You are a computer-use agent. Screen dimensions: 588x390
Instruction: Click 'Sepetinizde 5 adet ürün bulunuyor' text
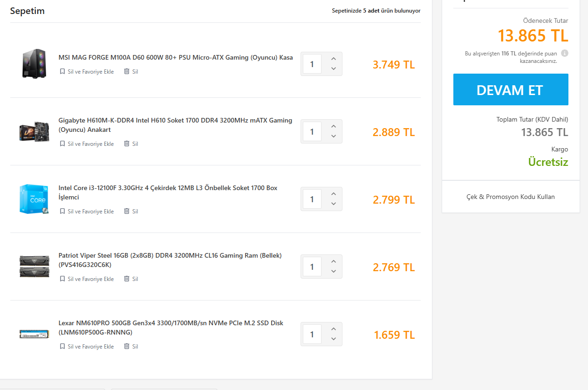(376, 11)
